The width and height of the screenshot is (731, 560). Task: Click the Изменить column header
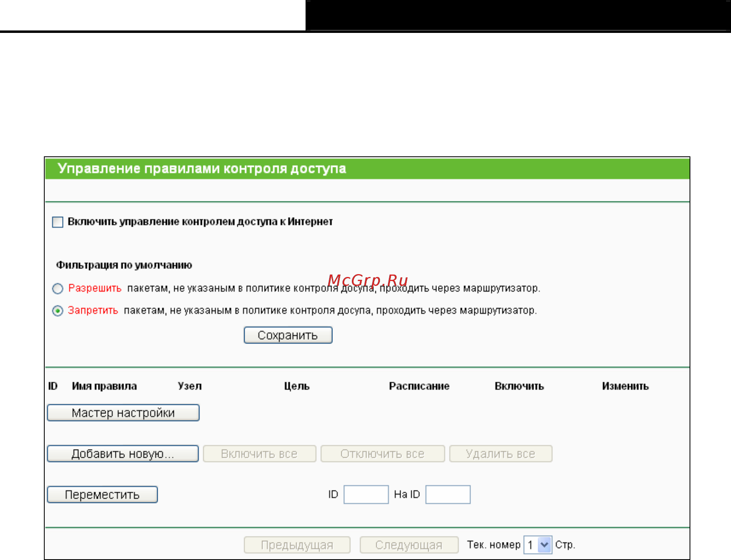pos(625,386)
